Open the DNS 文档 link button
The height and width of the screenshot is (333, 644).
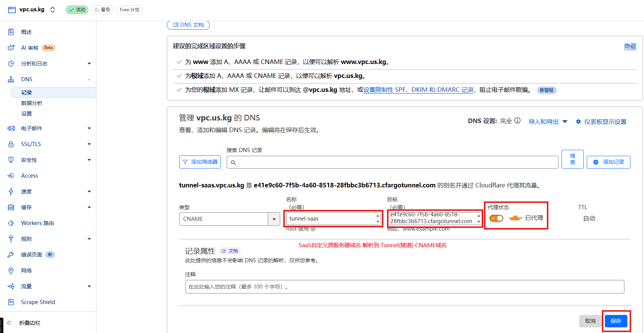pos(188,25)
